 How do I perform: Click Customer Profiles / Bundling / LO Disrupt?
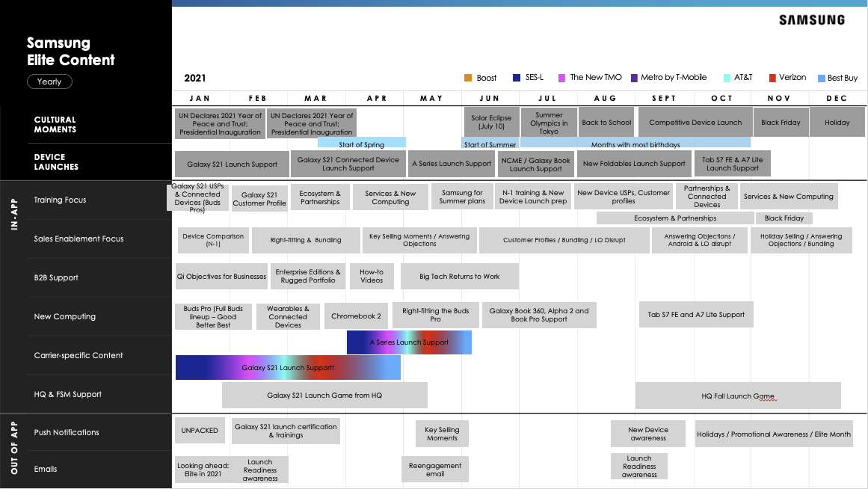click(x=564, y=240)
